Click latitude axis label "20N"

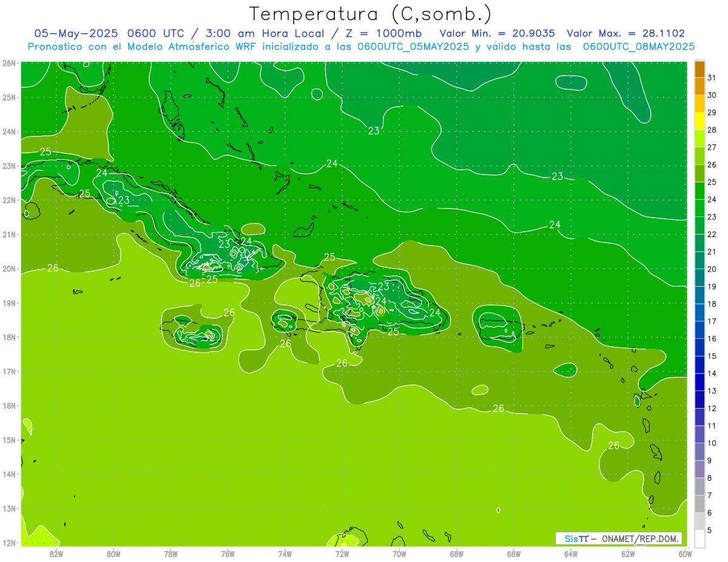coord(9,269)
